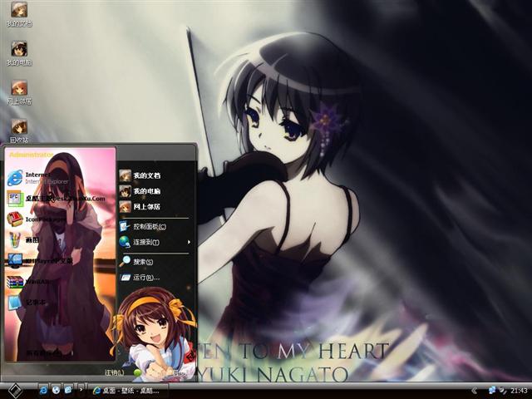Open 画图 paint program in start menu
Image resolution: width=532 pixels, height=399 pixels.
(x=24, y=240)
